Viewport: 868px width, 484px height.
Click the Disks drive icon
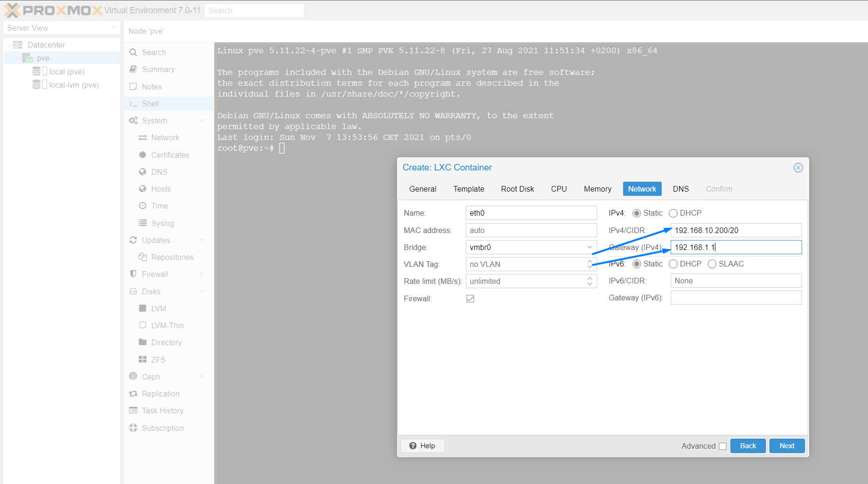133,291
